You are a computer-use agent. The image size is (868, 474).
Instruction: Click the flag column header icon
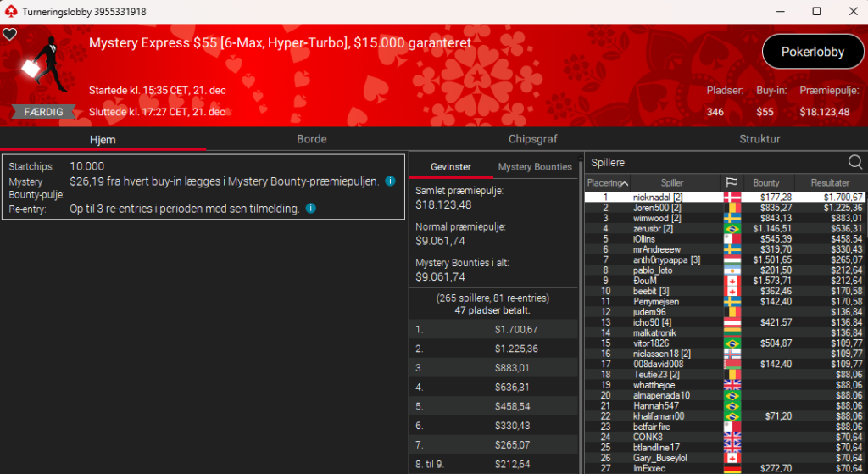[731, 183]
